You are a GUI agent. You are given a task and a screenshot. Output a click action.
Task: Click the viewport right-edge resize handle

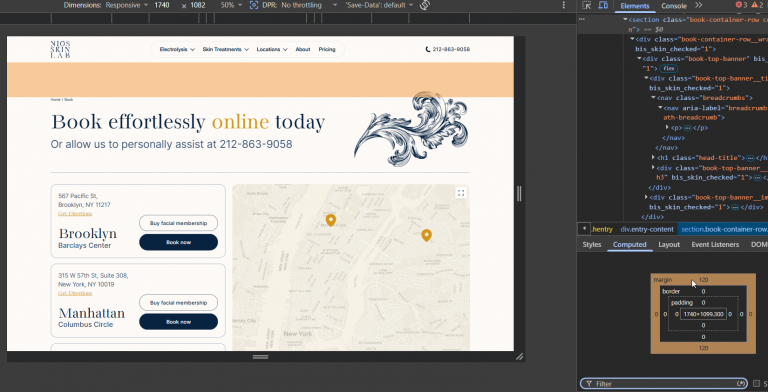click(x=519, y=194)
